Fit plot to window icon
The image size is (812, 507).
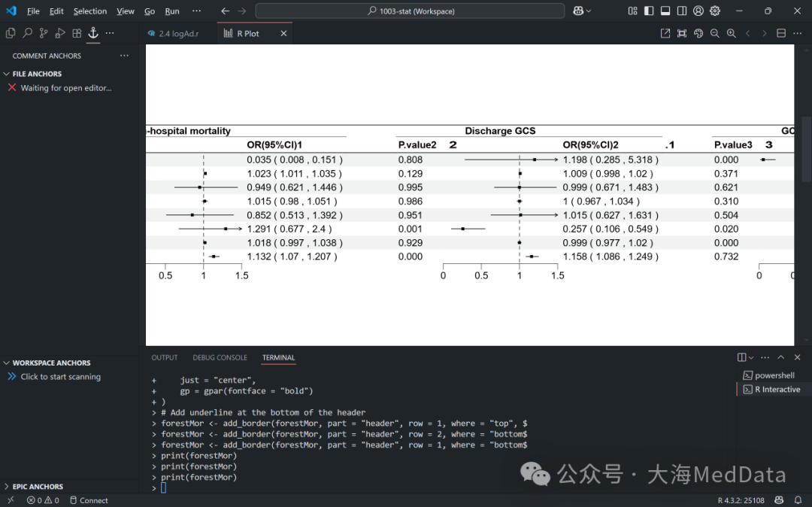click(x=682, y=33)
